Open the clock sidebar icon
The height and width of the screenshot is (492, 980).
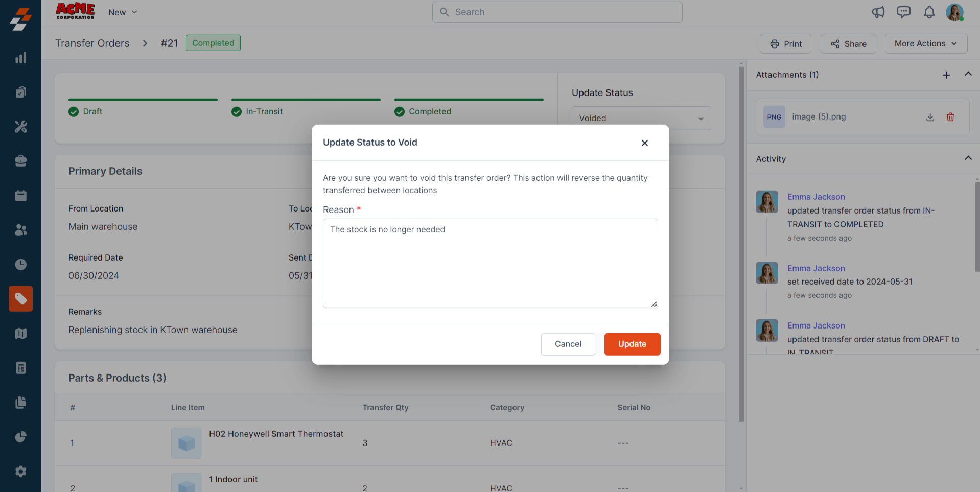(20, 265)
